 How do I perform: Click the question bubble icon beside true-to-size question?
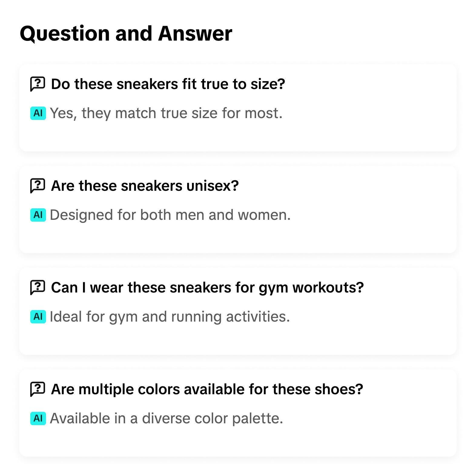click(x=37, y=84)
